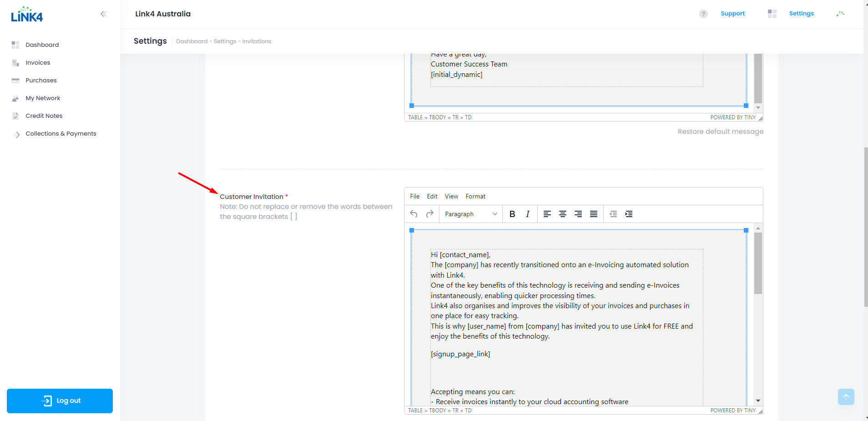Decrease indent in the editor

(x=613, y=214)
